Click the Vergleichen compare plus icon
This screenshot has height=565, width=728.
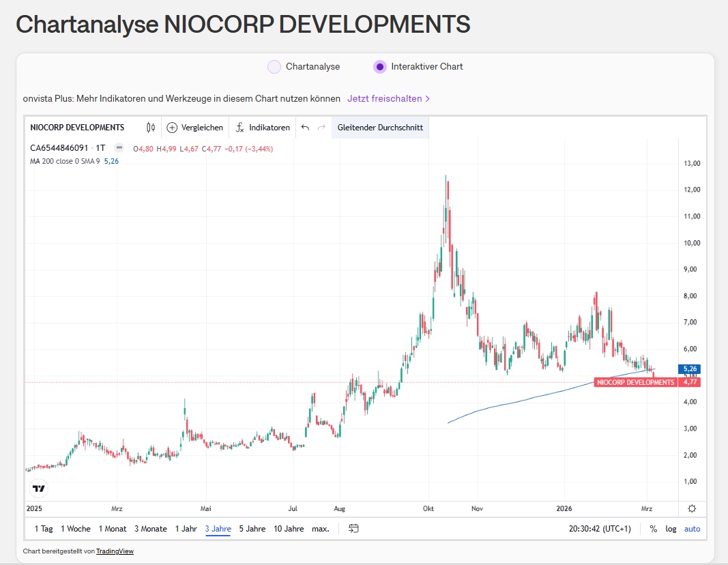[x=172, y=128]
